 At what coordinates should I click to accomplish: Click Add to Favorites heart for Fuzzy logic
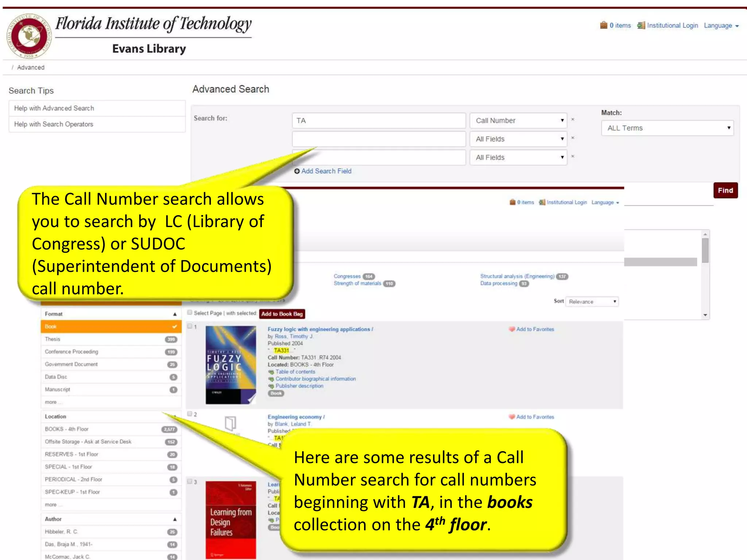click(512, 329)
